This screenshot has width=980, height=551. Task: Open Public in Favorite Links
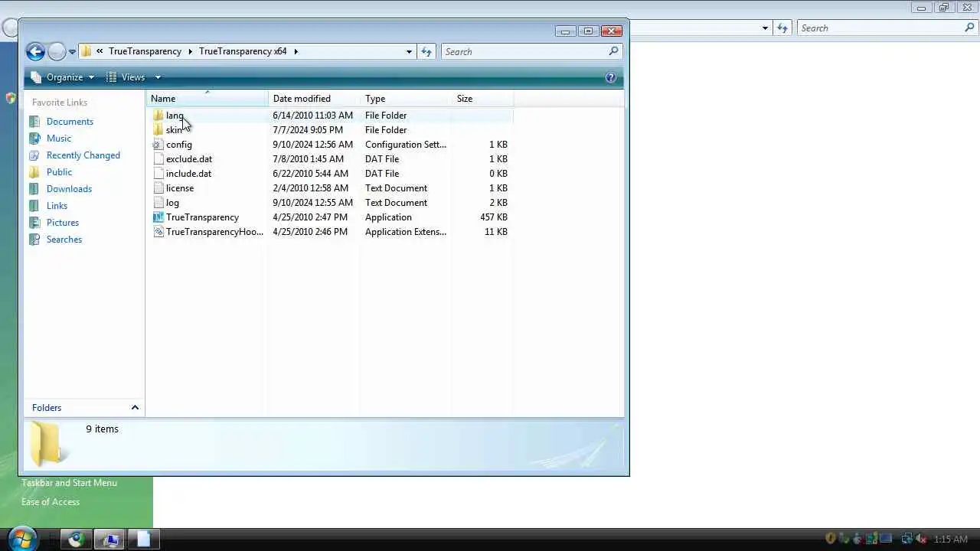click(59, 172)
